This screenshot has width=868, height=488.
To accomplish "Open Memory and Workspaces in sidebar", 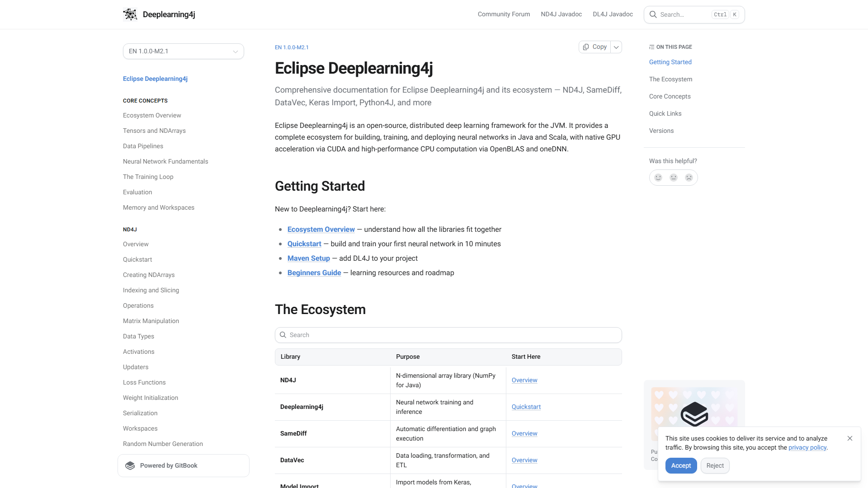I will [x=159, y=208].
